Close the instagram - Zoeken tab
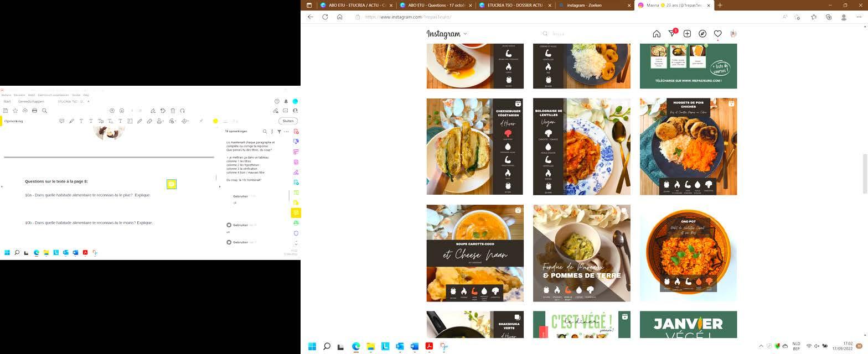The height and width of the screenshot is (354, 868). (x=629, y=5)
